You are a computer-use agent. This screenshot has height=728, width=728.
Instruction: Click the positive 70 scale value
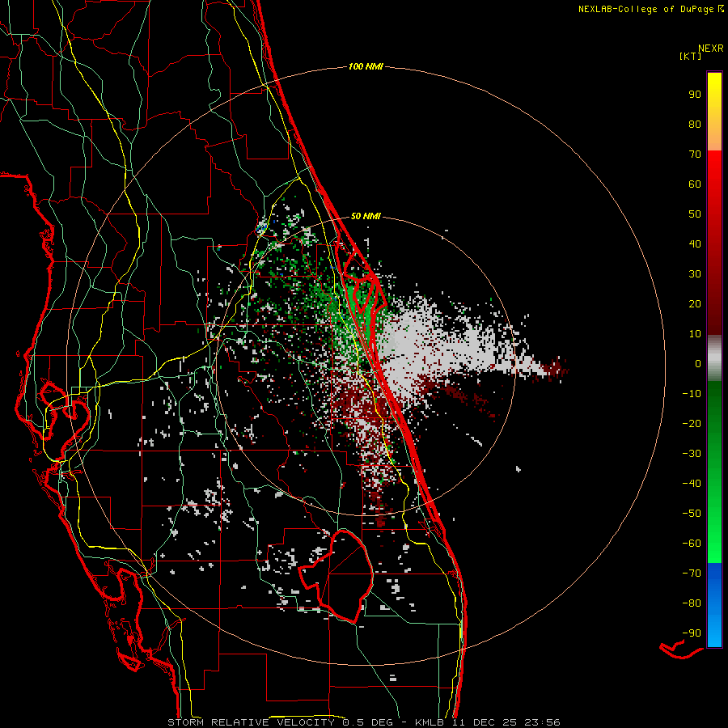point(695,154)
